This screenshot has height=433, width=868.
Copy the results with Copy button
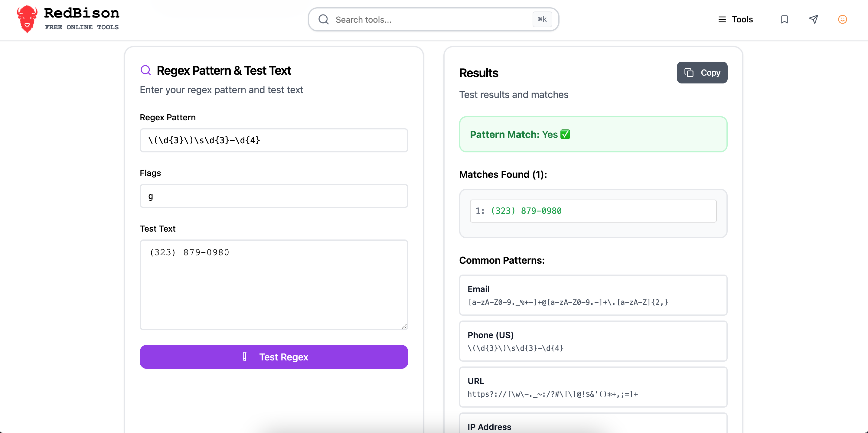[x=702, y=73]
